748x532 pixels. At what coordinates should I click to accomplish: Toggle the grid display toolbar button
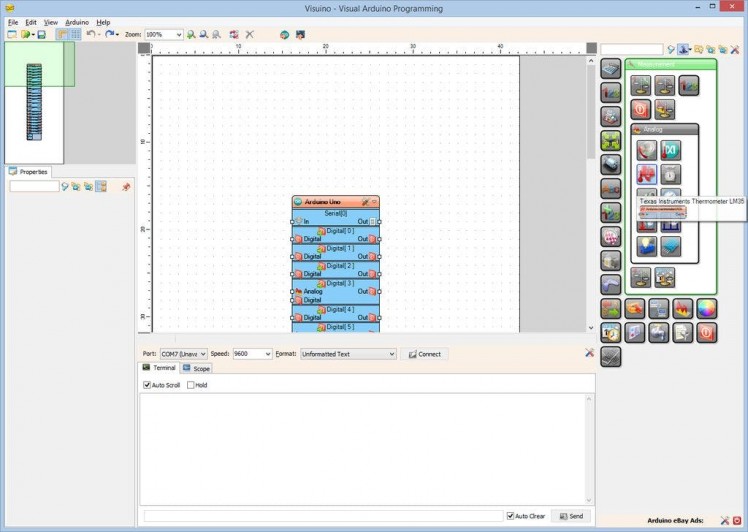click(75, 34)
